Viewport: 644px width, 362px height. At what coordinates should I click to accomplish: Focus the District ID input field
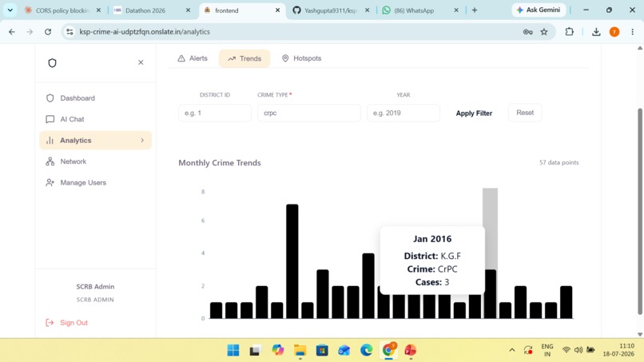[x=215, y=113]
